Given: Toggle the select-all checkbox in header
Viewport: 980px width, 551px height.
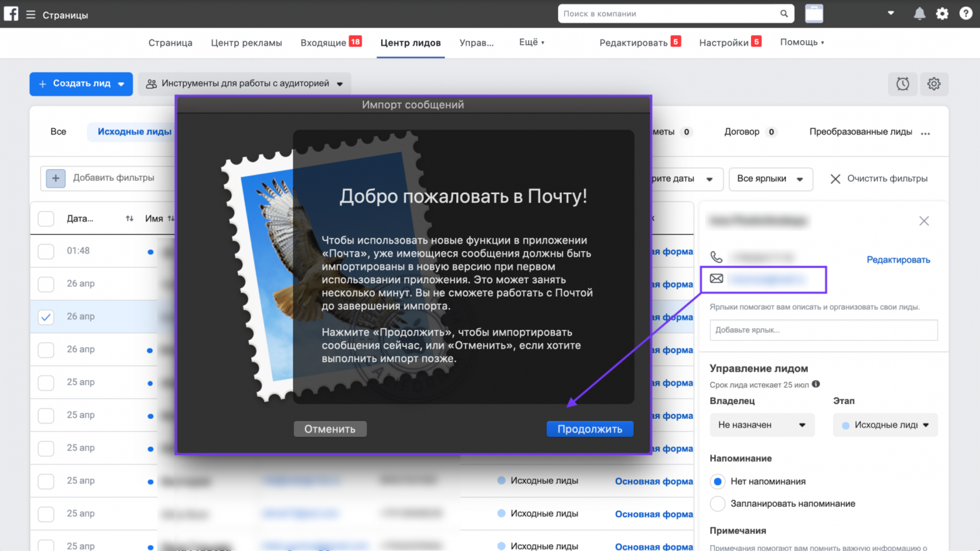Looking at the screenshot, I should click(x=46, y=219).
